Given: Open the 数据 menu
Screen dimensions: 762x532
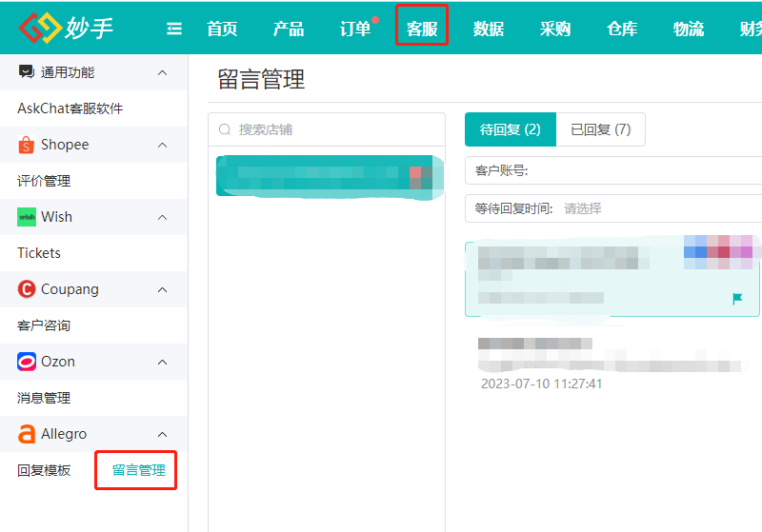Looking at the screenshot, I should pyautogui.click(x=489, y=29).
